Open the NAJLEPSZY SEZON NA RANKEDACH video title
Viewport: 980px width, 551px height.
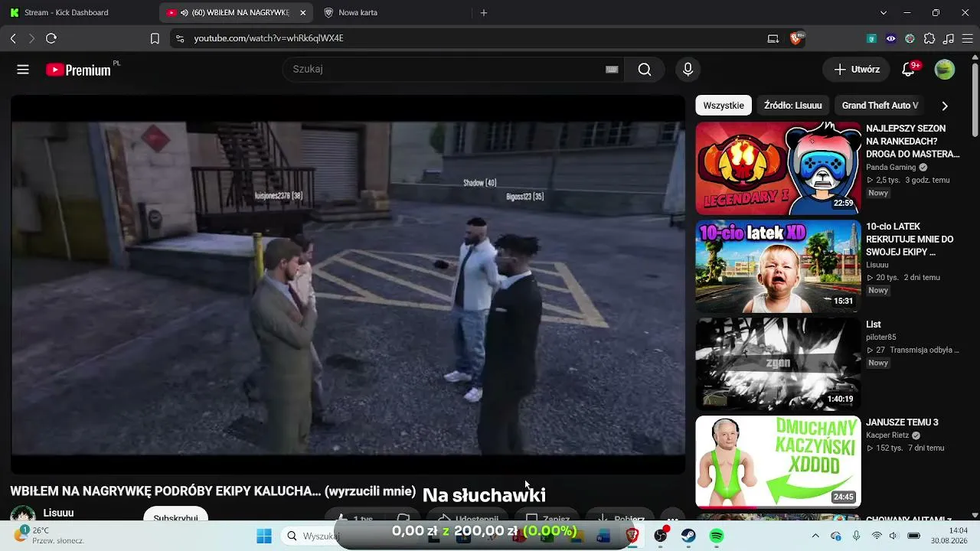coord(913,142)
